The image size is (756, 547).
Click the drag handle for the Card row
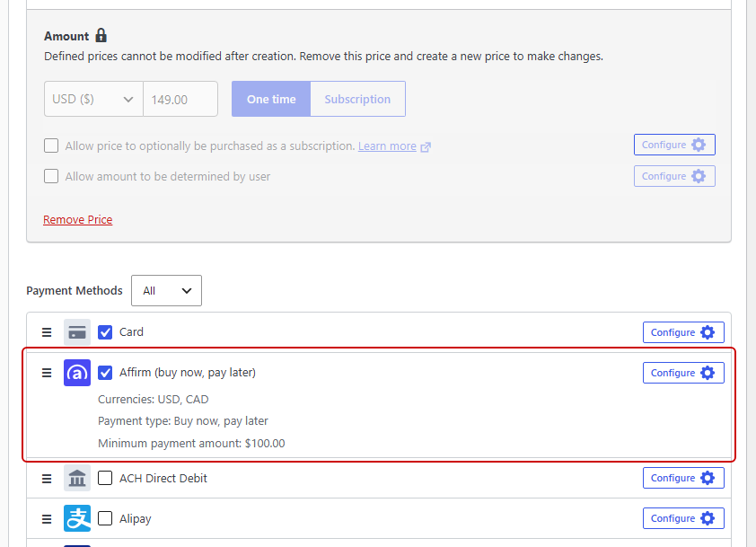point(47,332)
